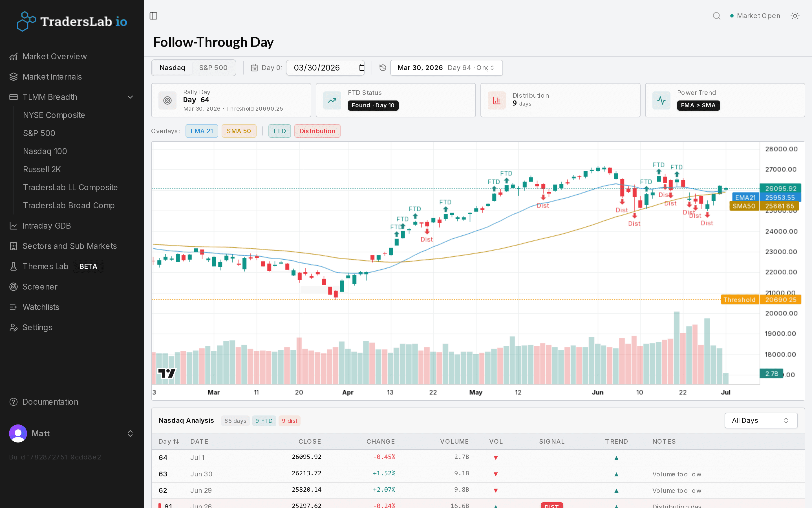Click the Power Trend pulse icon
The width and height of the screenshot is (812, 508).
tap(661, 100)
